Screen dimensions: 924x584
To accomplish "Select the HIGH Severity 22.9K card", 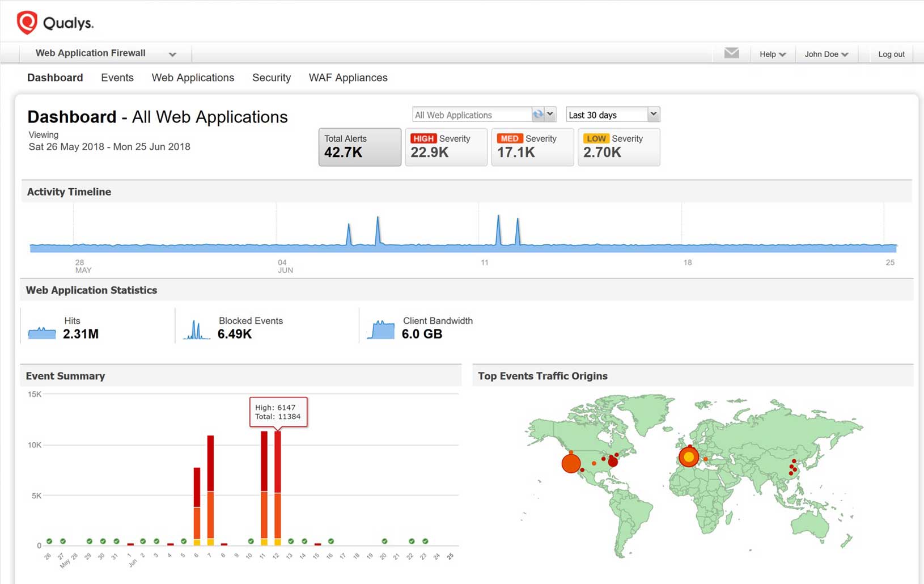I will (446, 147).
